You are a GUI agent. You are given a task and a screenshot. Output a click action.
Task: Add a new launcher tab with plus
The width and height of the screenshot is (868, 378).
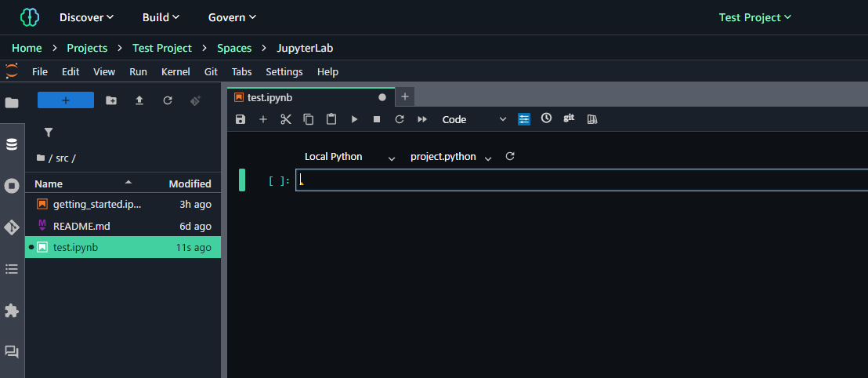pos(405,97)
